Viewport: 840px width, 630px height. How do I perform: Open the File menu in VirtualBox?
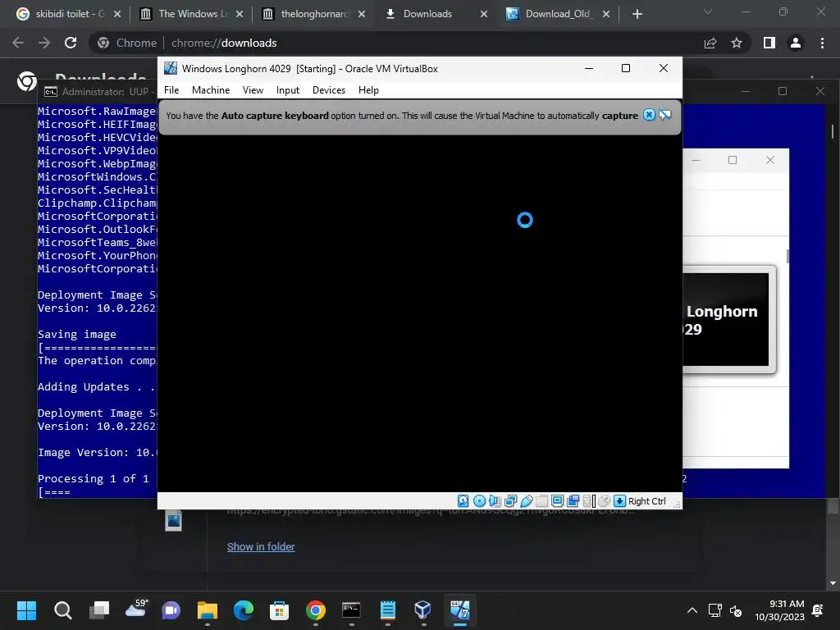coord(171,90)
